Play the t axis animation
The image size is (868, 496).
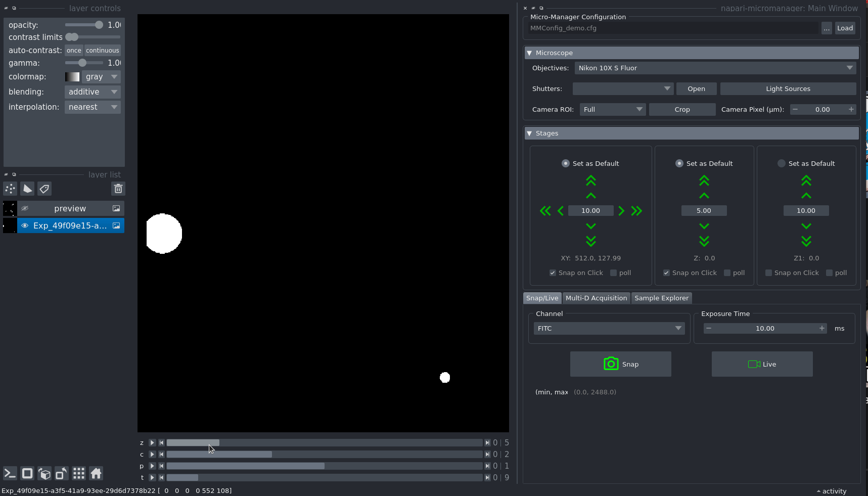(152, 477)
